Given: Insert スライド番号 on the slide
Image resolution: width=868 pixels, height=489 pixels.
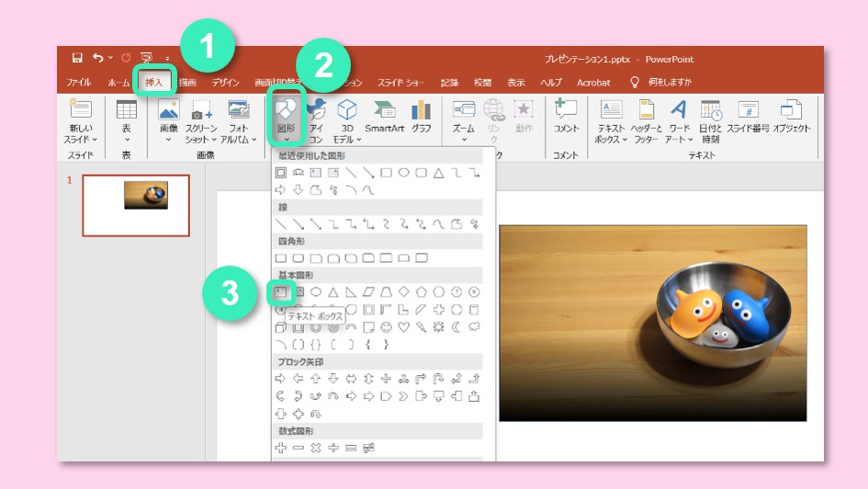Looking at the screenshot, I should 748,117.
